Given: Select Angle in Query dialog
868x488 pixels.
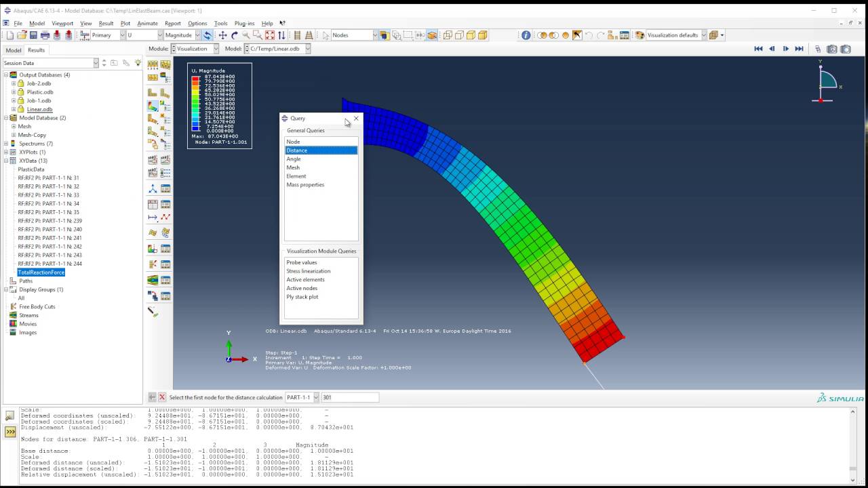Looking at the screenshot, I should 321,159.
